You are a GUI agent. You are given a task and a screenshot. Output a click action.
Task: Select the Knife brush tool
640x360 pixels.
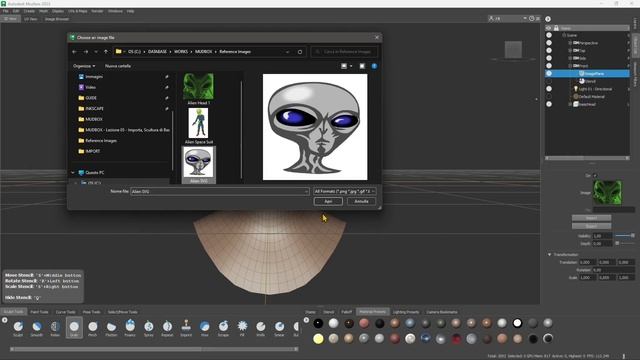pos(260,327)
